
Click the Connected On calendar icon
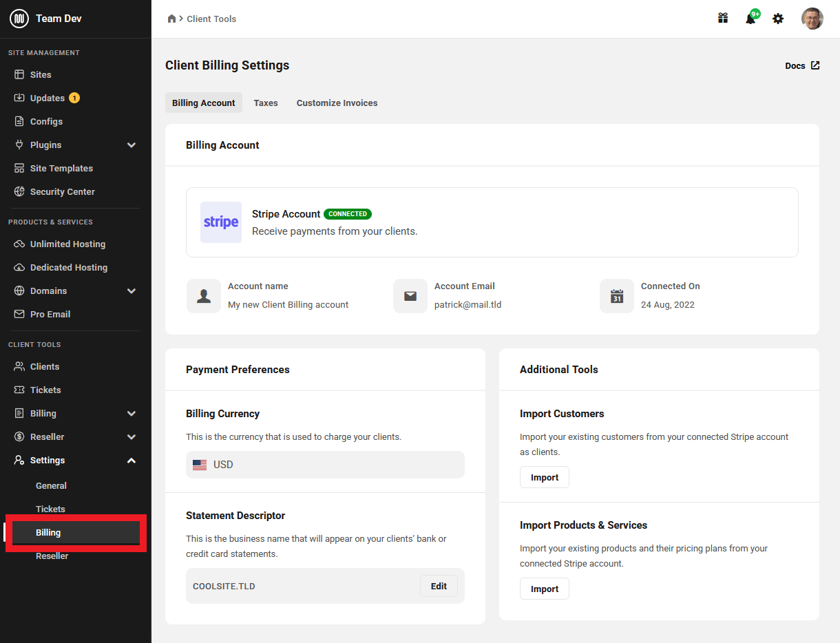[x=617, y=296]
